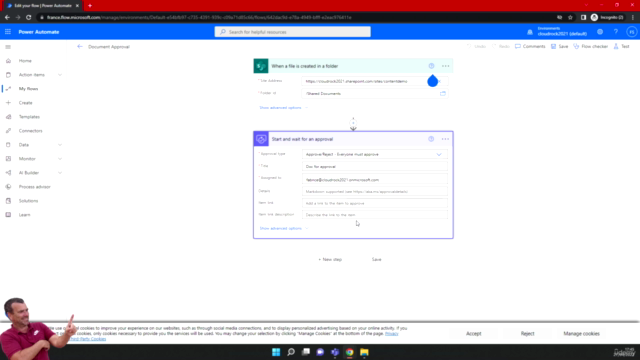Open the app launcher waffle icon

(x=8, y=32)
